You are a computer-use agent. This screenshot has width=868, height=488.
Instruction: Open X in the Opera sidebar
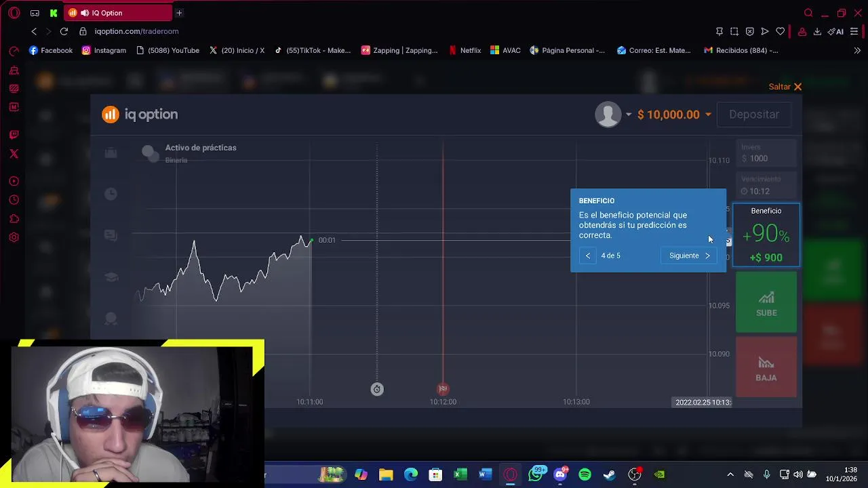coord(14,153)
